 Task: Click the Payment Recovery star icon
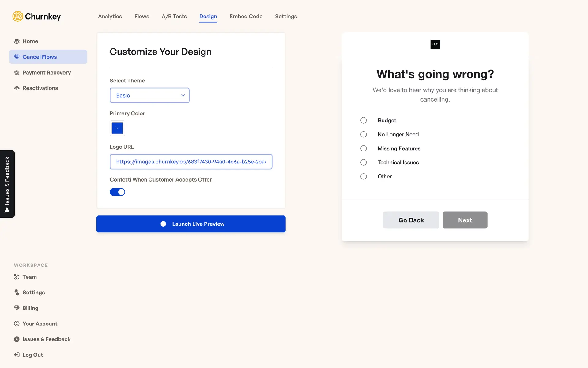tap(17, 73)
